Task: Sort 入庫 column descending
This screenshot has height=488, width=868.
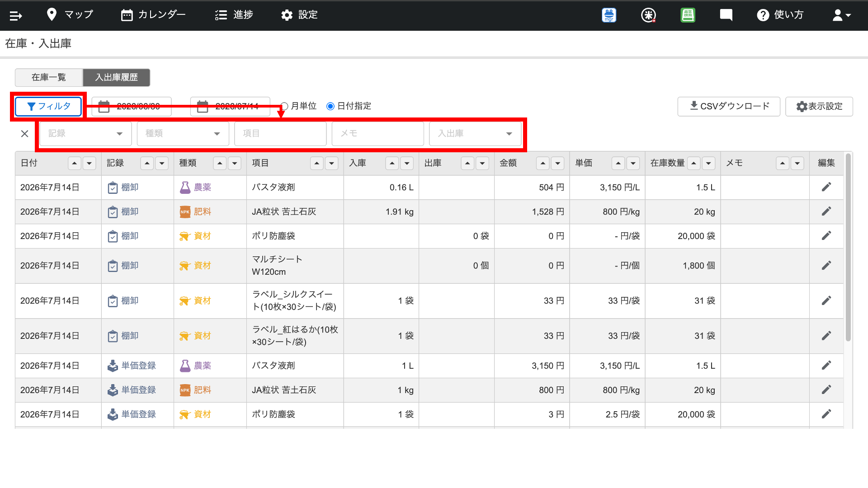Action: point(407,163)
